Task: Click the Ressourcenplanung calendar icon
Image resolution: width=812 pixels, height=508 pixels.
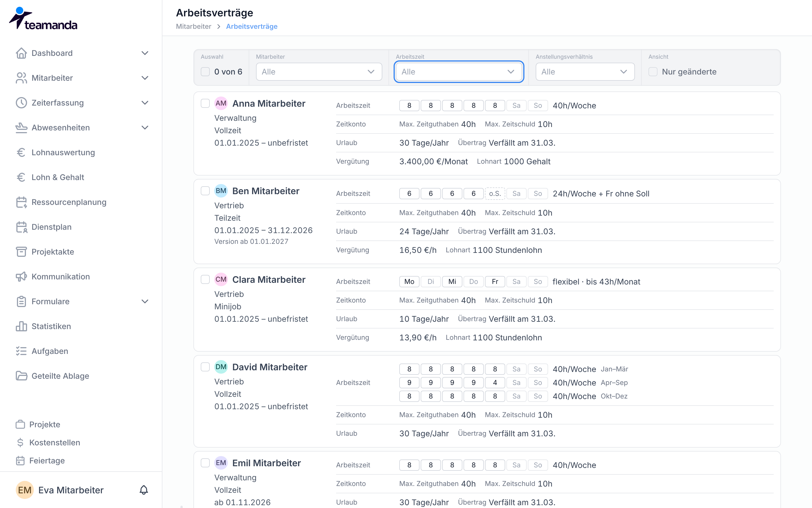Action: [21, 202]
